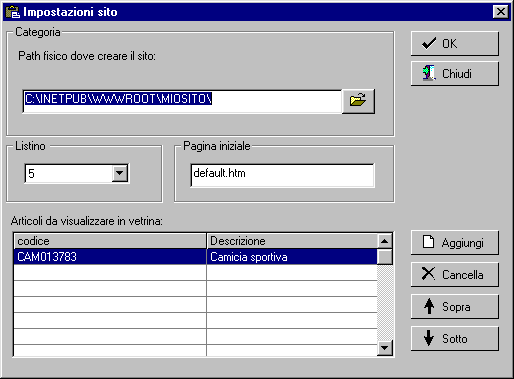Screen dimensions: 514x379
Task: Select the CAM013783 code cell
Action: tap(110, 257)
